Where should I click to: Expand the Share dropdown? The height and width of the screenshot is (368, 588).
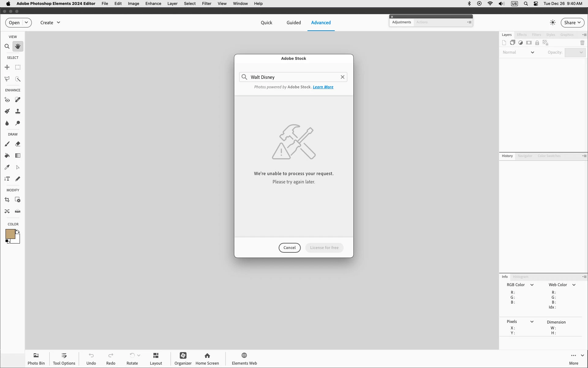572,23
